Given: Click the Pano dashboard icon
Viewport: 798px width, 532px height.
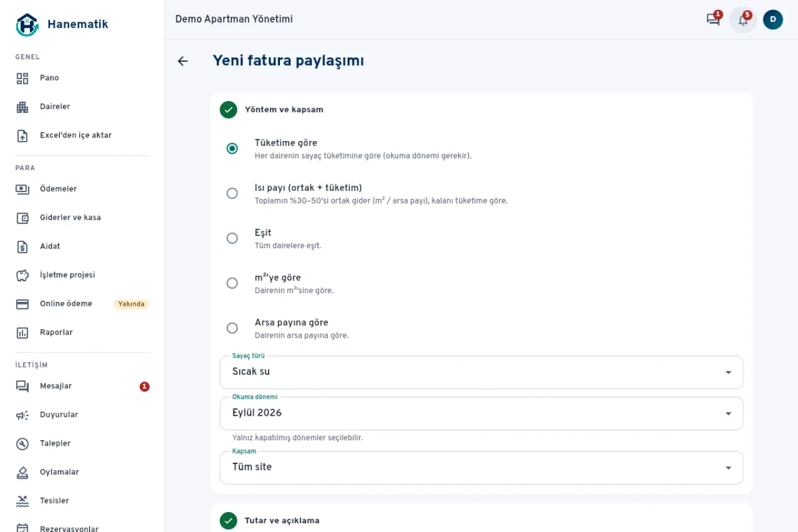Looking at the screenshot, I should 23,78.
